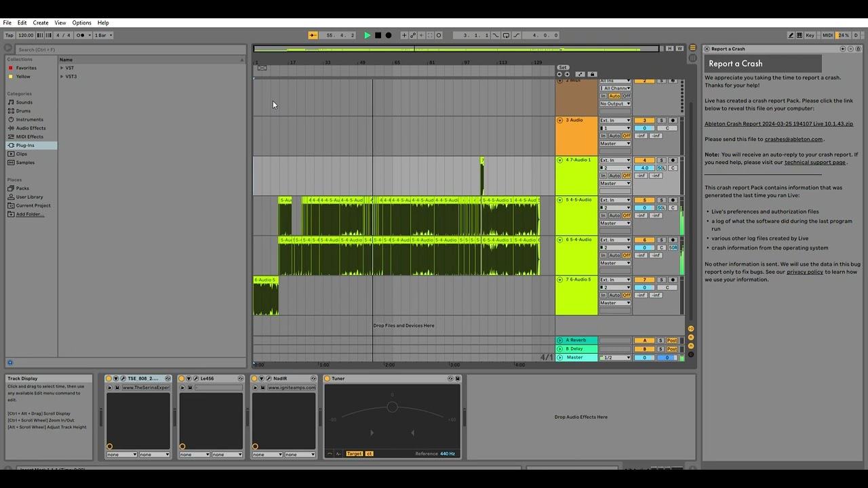Open Packs in browser Places
Image resolution: width=868 pixels, height=488 pixels.
pyautogui.click(x=22, y=188)
